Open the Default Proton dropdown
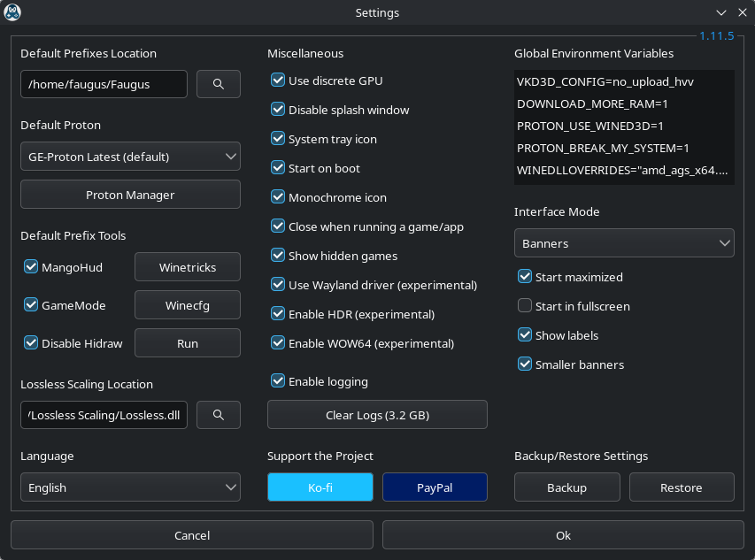This screenshot has width=755, height=560. pyautogui.click(x=130, y=157)
